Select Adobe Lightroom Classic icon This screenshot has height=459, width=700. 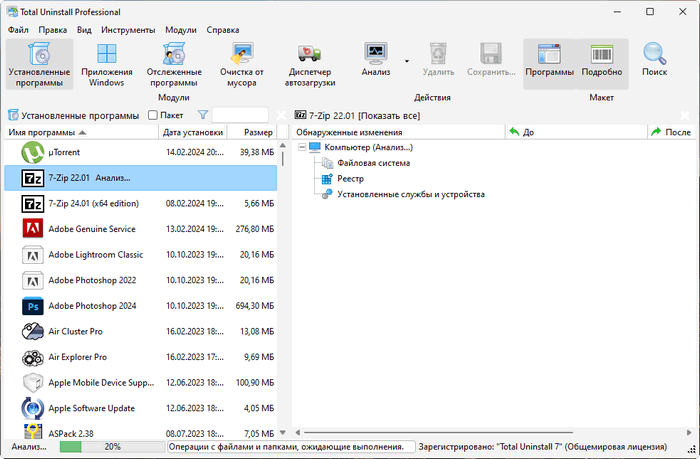33,255
